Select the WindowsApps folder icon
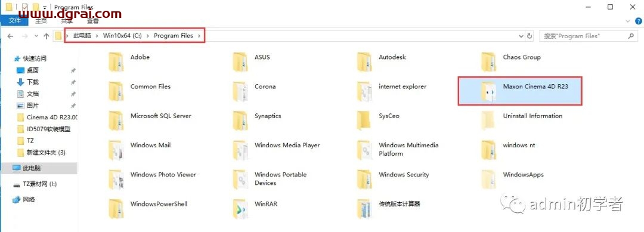Viewport: 644px width, 232px height. click(489, 180)
